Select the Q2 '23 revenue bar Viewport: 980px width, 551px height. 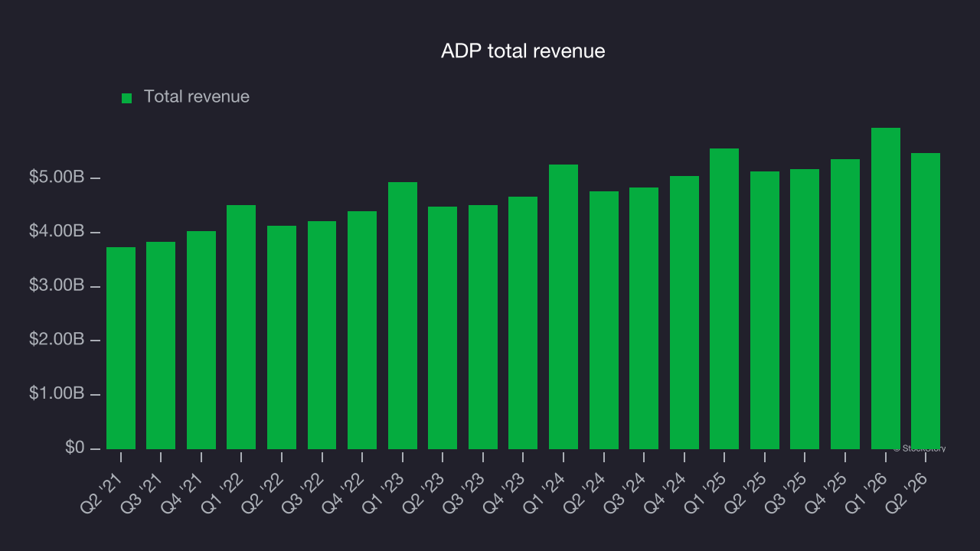[x=443, y=328]
